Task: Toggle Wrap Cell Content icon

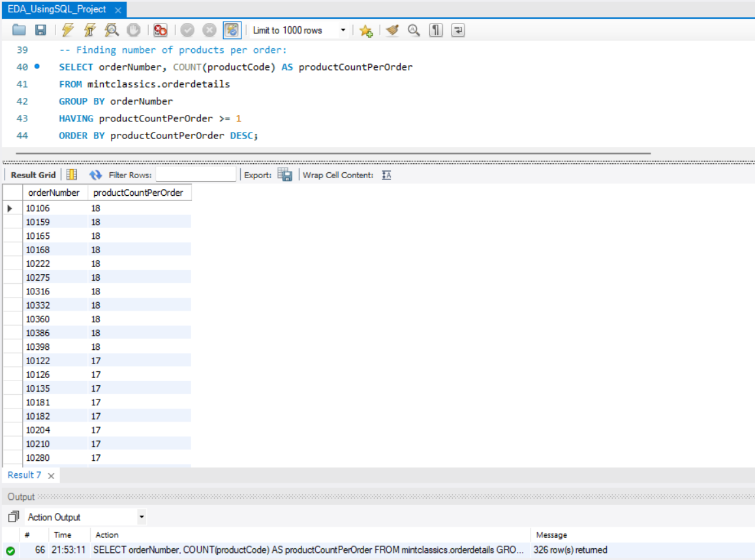Action: coord(386,176)
